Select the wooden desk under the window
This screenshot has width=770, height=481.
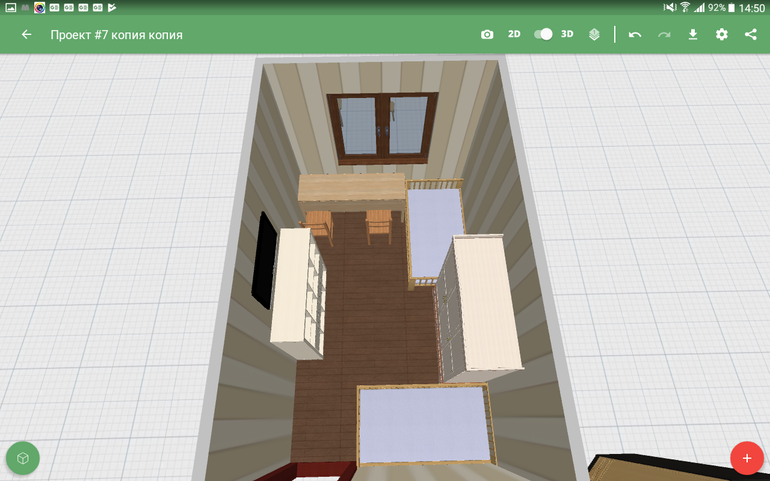(350, 190)
